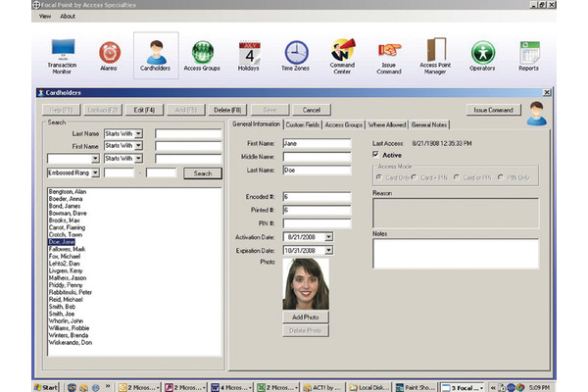This screenshot has width=588, height=392.
Task: Expand the Activation Date dropdown
Action: pos(328,236)
